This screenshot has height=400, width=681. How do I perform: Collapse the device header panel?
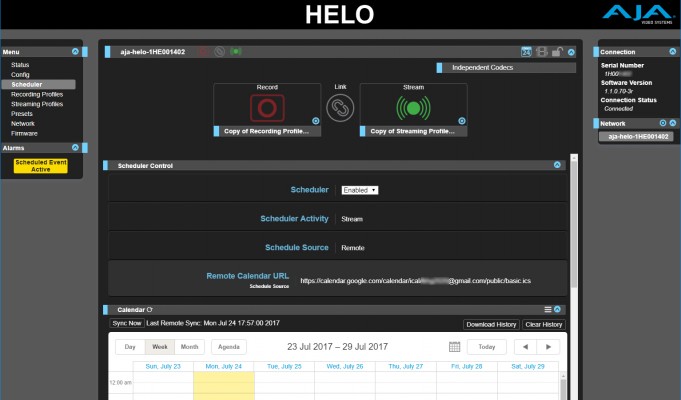tap(571, 52)
